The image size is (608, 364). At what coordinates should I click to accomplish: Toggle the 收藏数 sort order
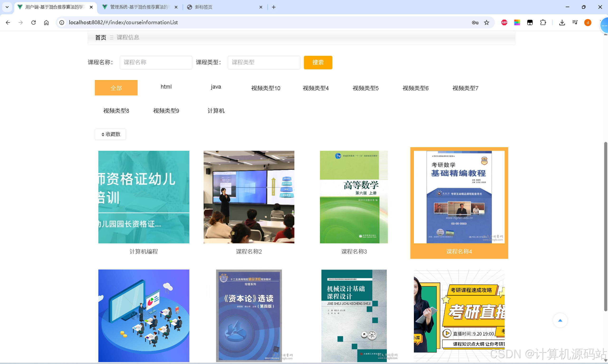point(110,134)
